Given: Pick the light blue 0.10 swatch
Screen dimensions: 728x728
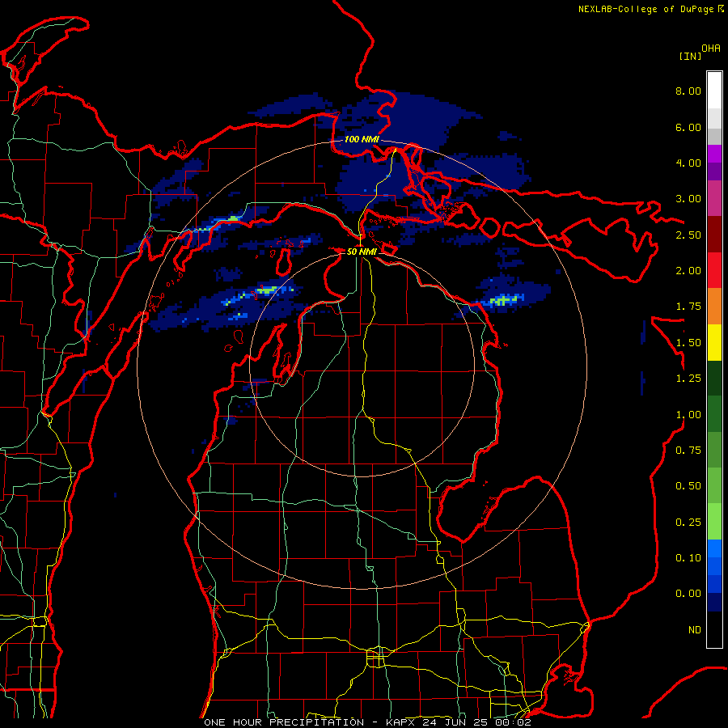Looking at the screenshot, I should pyautogui.click(x=714, y=548).
